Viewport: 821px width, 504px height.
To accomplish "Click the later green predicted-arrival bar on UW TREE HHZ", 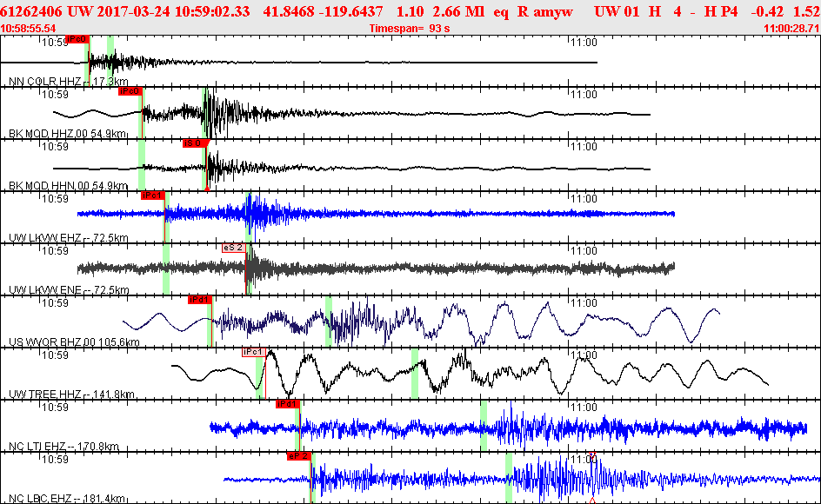I will point(415,373).
